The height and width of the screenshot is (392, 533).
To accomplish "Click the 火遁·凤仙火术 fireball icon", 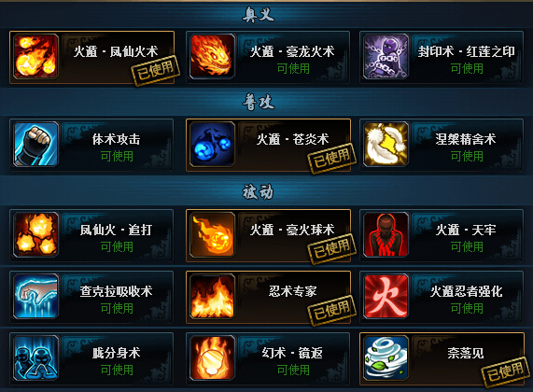I will (x=35, y=56).
